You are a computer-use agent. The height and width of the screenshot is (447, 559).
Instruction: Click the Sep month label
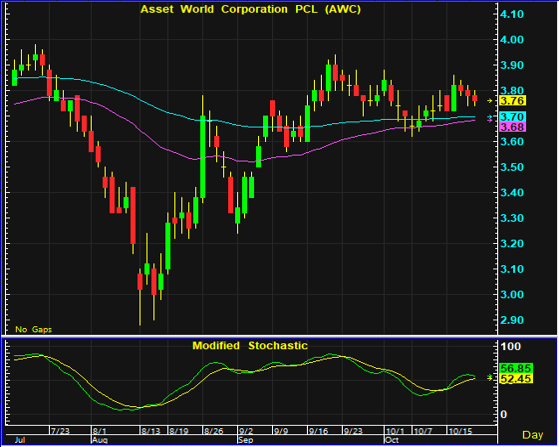click(246, 440)
